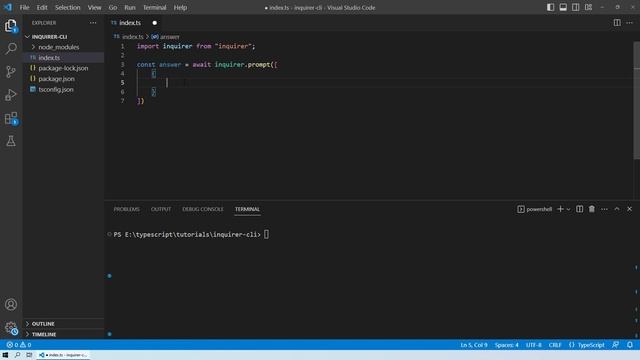640x360 pixels.
Task: Open the Search view in activity bar
Action: click(x=11, y=49)
